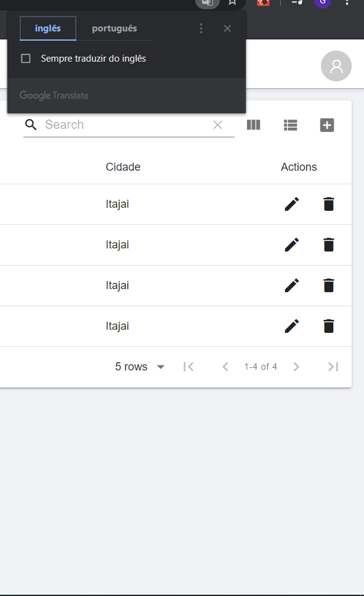
Task: Edit the first Itajai row with the pencil
Action: 291,203
